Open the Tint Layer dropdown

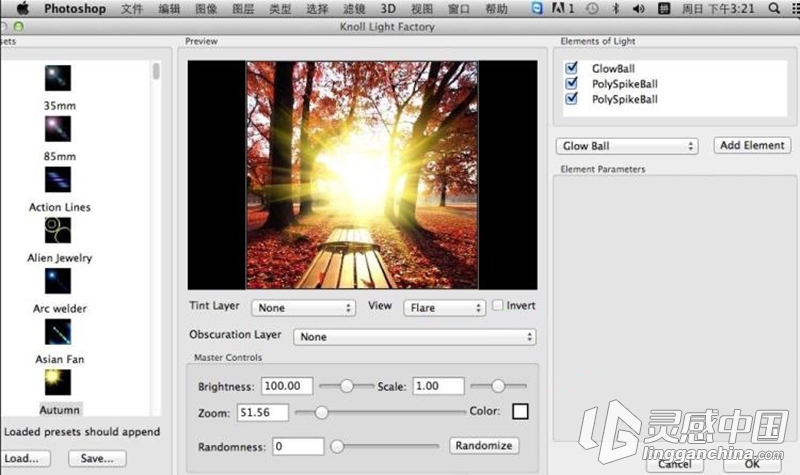pos(304,308)
